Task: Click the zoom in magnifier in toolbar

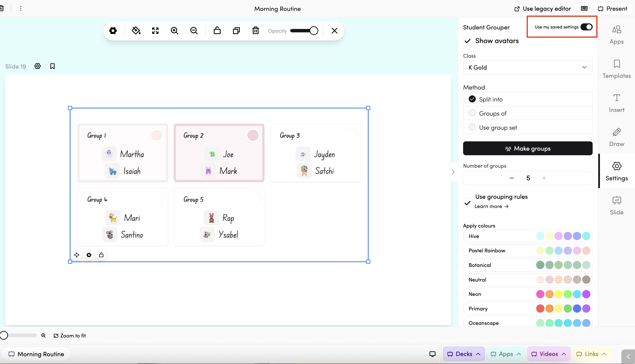Action: (x=174, y=30)
